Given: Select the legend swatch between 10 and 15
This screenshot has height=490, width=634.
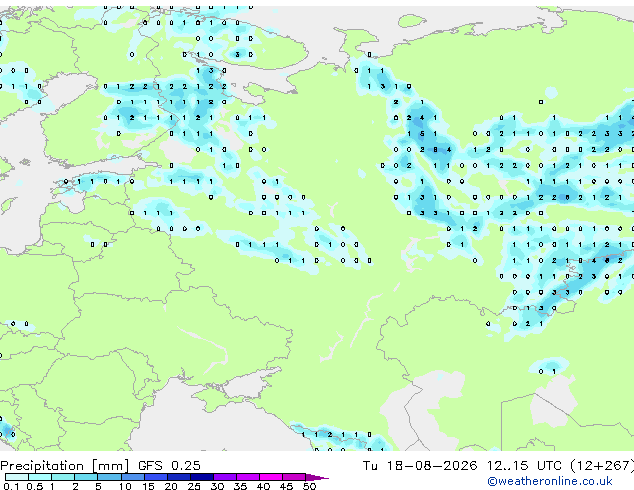Looking at the screenshot, I should click(133, 477).
